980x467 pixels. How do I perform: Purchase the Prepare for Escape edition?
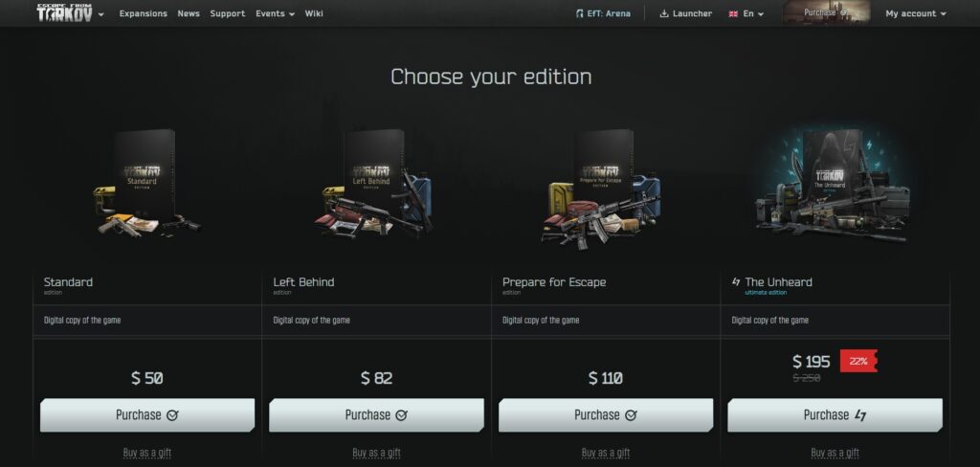(606, 415)
